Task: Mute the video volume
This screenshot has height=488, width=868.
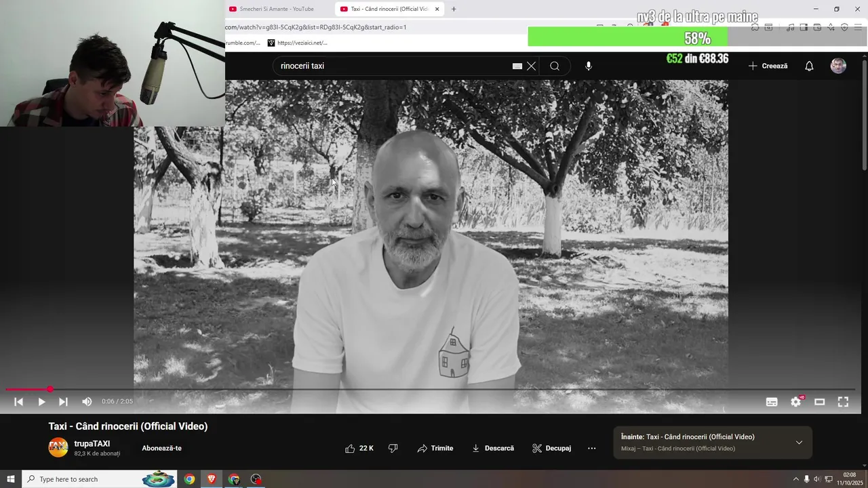Action: click(x=87, y=402)
